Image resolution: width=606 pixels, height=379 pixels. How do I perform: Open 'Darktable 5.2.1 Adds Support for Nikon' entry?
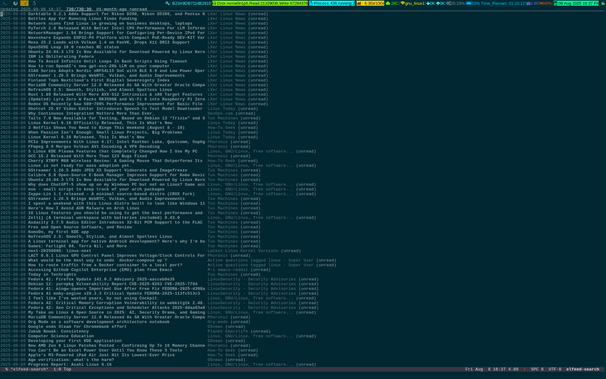(116, 14)
